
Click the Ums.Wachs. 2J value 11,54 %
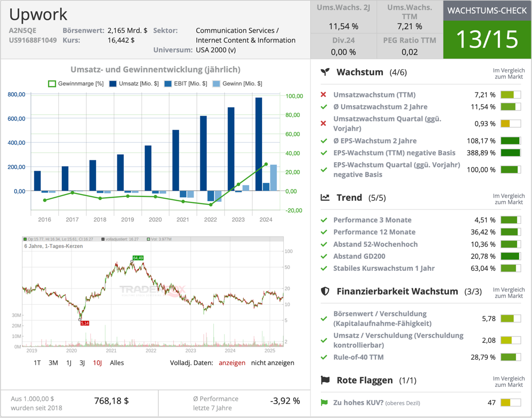pyautogui.click(x=344, y=26)
